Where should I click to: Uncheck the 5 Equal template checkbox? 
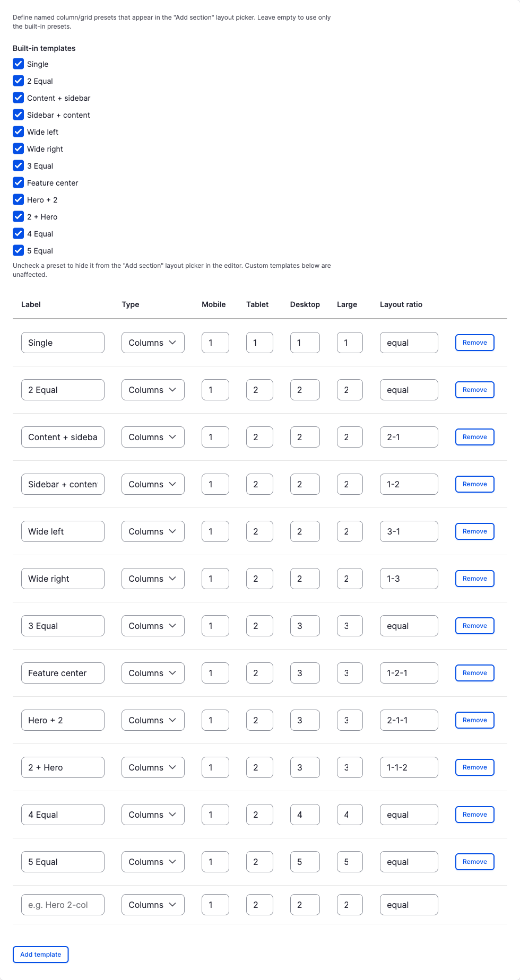pos(19,250)
